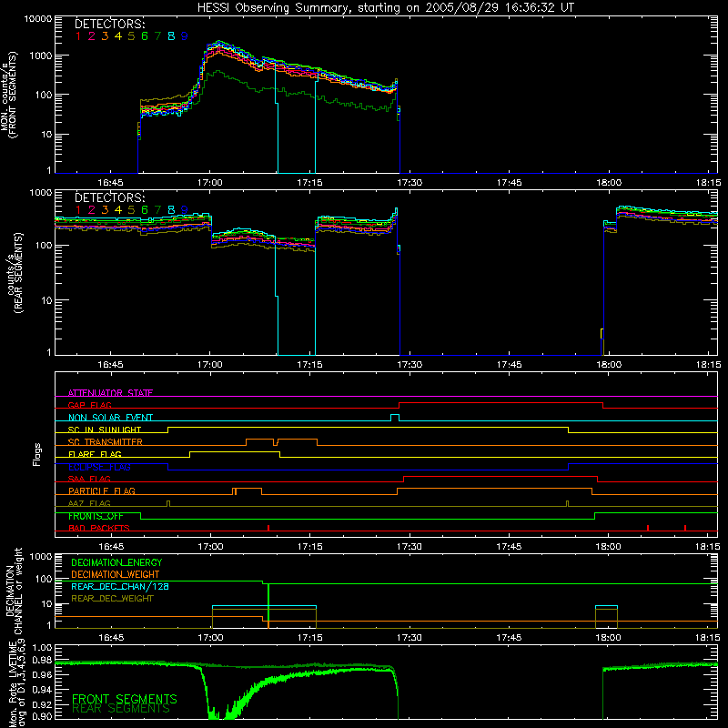Click the HESSI Observing Summary plot title
728x728 pixels.
click(386, 8)
